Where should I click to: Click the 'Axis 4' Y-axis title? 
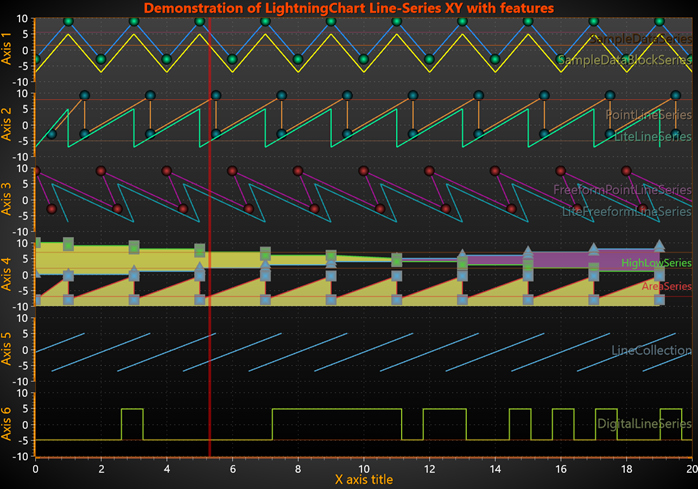click(6, 274)
